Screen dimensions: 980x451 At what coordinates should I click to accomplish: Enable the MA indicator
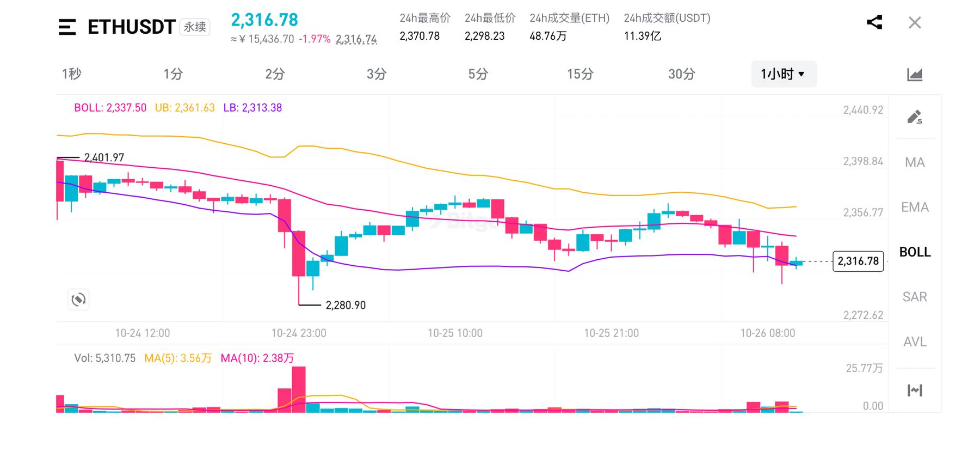tap(915, 162)
